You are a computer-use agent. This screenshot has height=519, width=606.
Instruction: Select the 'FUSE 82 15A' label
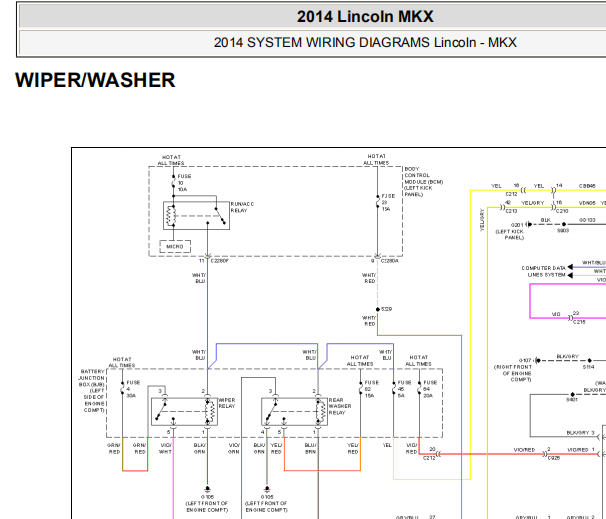[371, 389]
